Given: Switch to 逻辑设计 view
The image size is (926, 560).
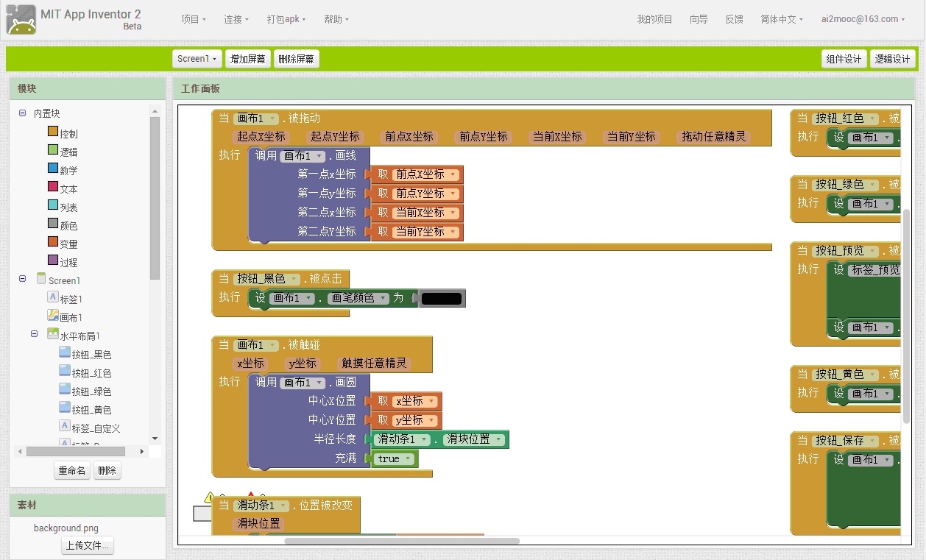Looking at the screenshot, I should [892, 59].
